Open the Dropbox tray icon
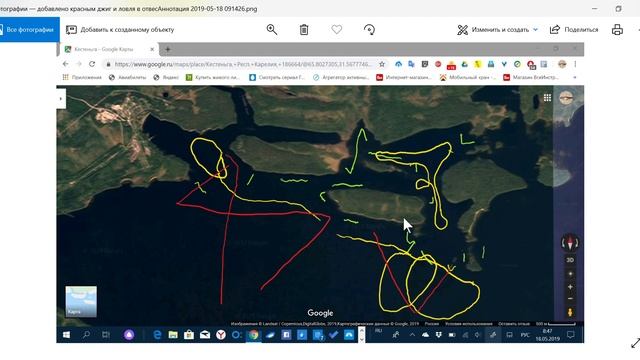Image resolution: width=640 pixels, height=360 pixels. click(439, 335)
